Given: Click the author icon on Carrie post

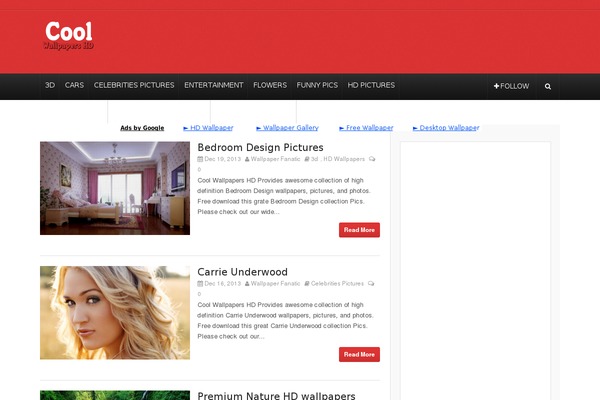Looking at the screenshot, I should [247, 284].
